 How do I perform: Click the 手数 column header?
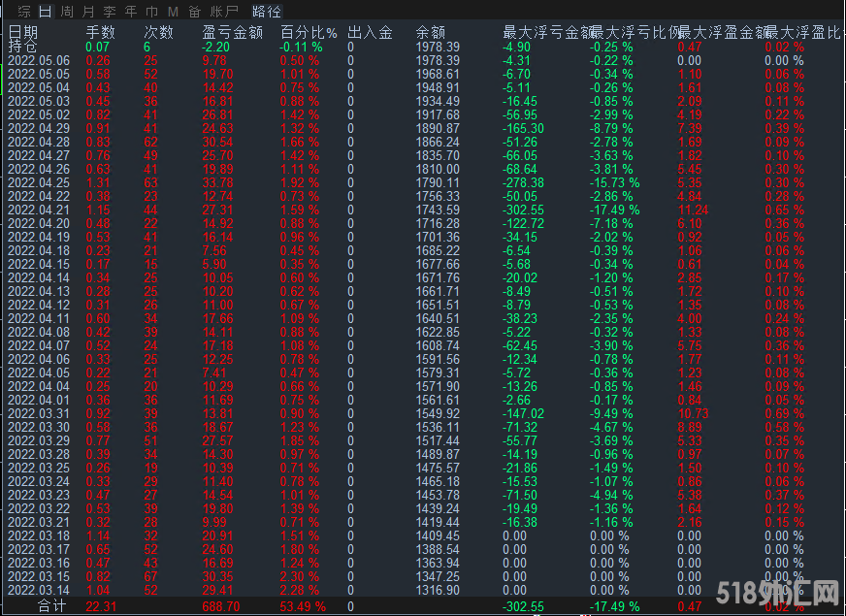tap(100, 33)
